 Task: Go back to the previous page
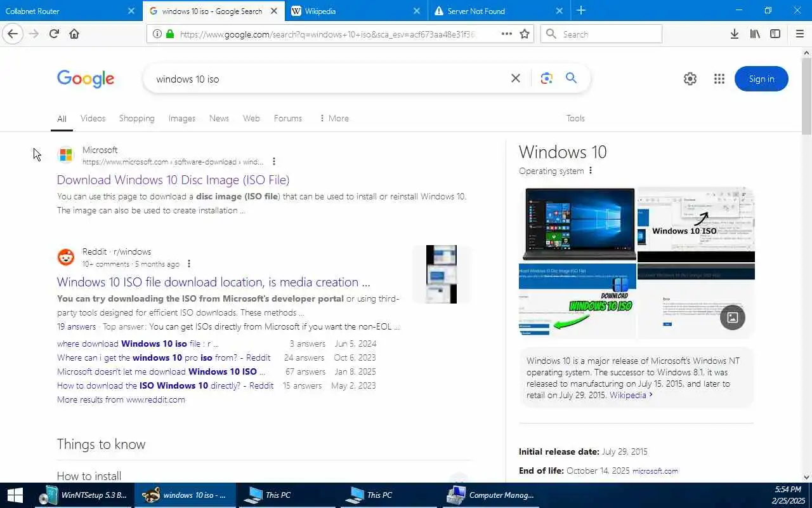(x=13, y=34)
